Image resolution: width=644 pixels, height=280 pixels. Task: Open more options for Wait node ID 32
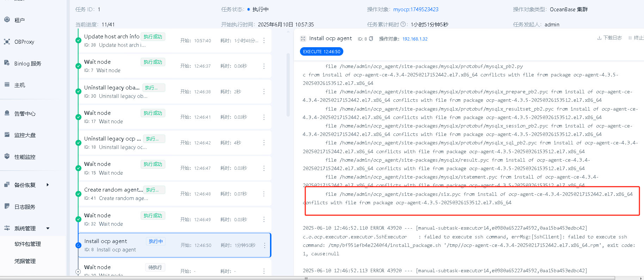[x=264, y=219]
